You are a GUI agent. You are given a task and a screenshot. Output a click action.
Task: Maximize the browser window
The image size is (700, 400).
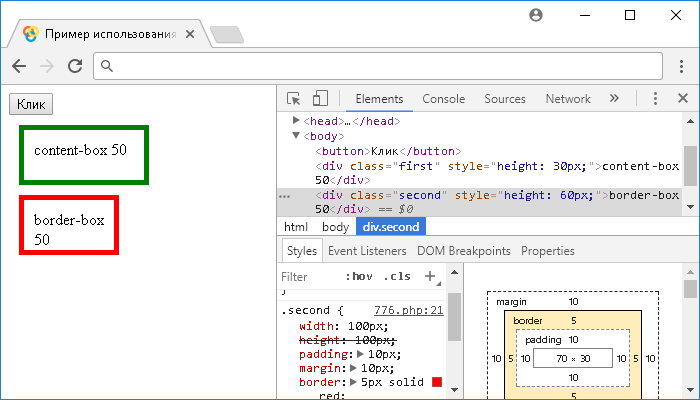tap(630, 15)
